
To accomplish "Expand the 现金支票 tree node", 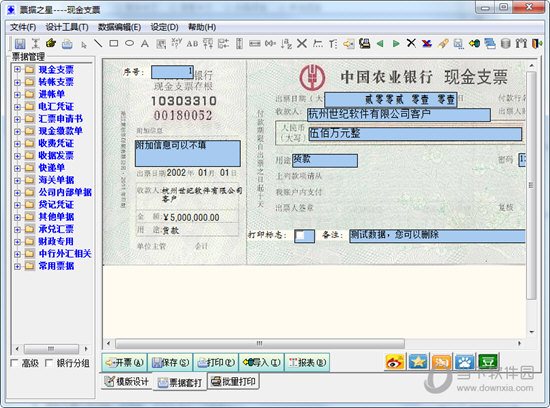I will [x=17, y=69].
